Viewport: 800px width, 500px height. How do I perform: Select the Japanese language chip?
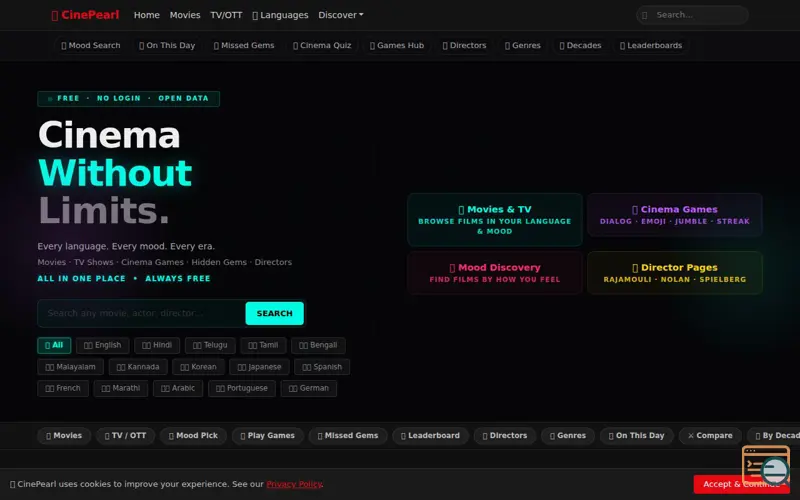point(259,367)
